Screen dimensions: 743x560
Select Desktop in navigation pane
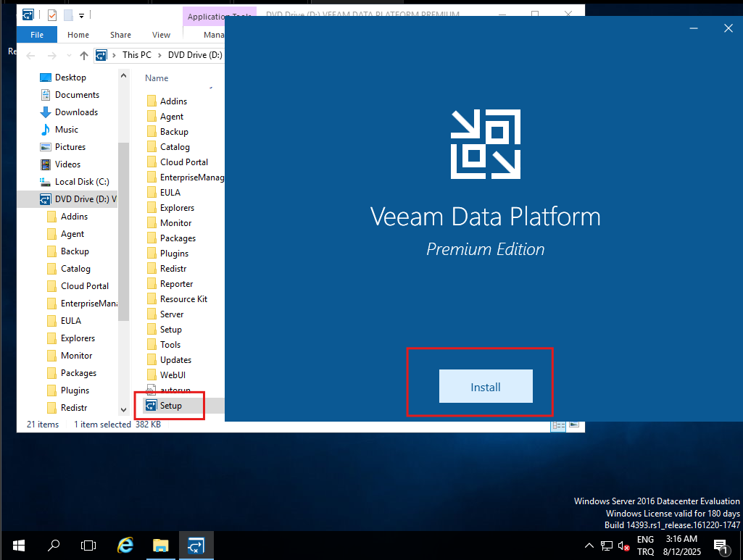pyautogui.click(x=70, y=78)
